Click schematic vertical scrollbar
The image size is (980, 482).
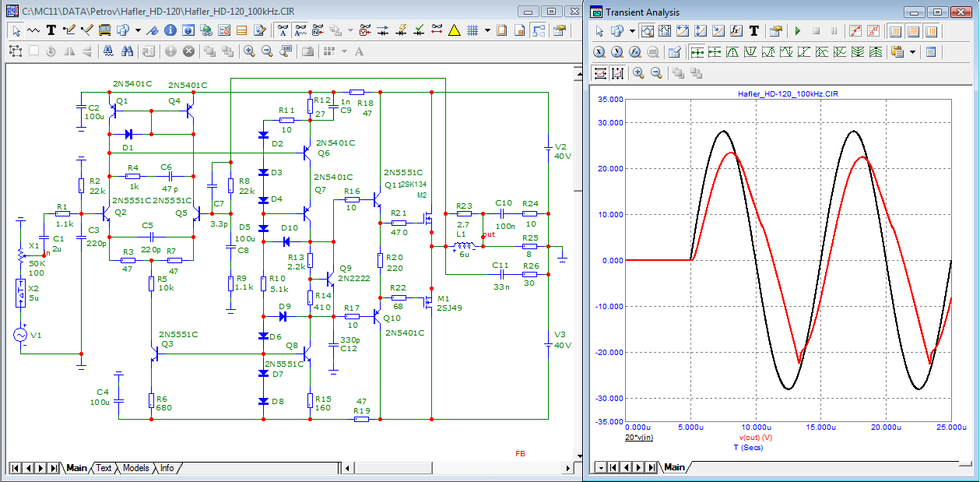(x=578, y=263)
